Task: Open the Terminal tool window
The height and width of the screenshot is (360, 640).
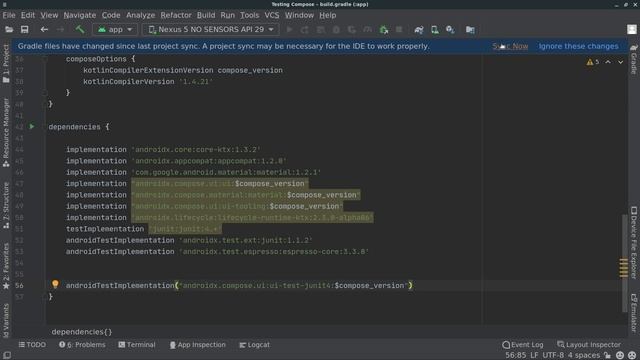Action: [137, 345]
